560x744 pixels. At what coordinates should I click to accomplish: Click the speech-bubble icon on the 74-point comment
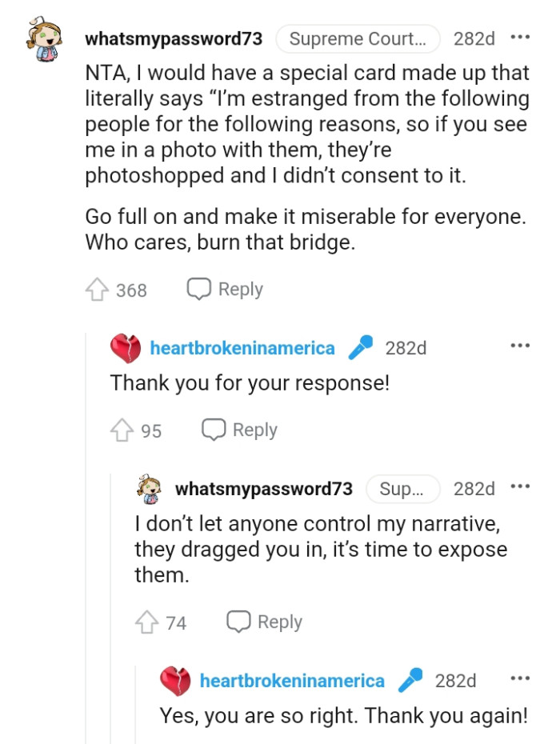238,621
